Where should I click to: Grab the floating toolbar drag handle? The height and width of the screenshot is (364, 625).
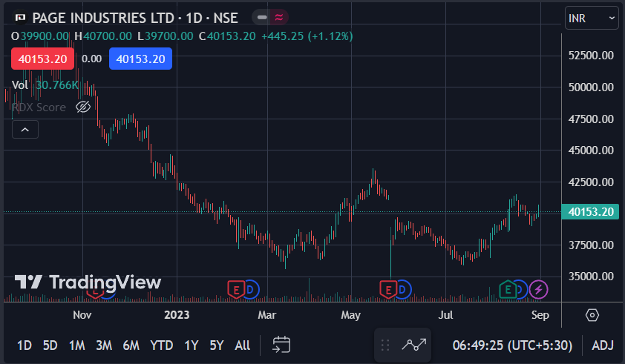click(x=385, y=345)
